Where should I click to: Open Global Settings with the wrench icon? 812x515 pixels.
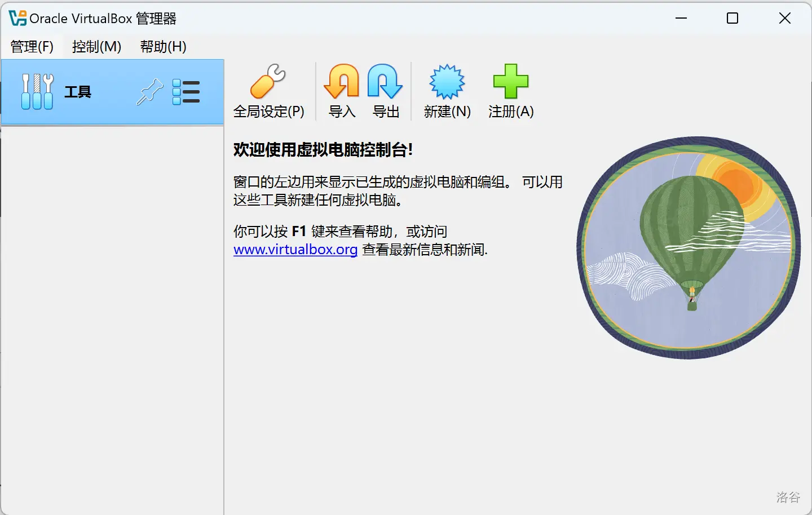(x=268, y=82)
